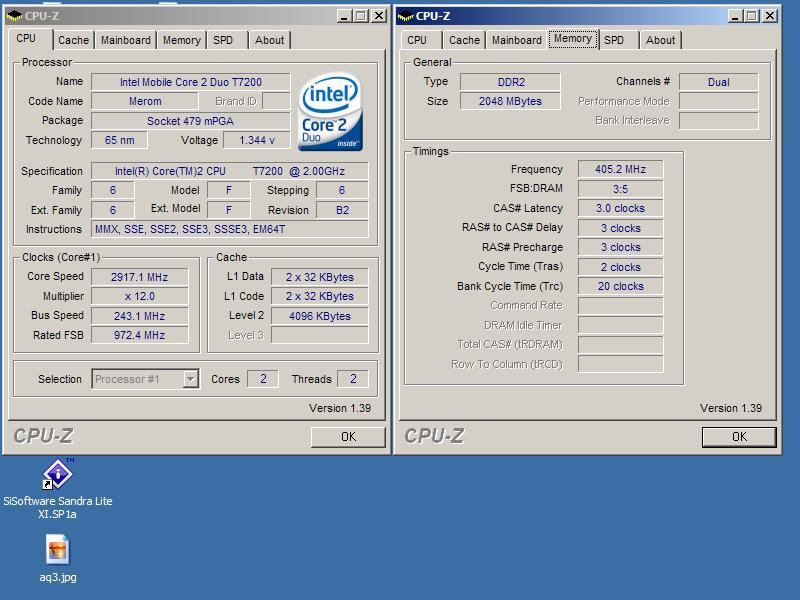Open the SPD tab in left CPU-Z window
800x600 pixels.
point(223,40)
